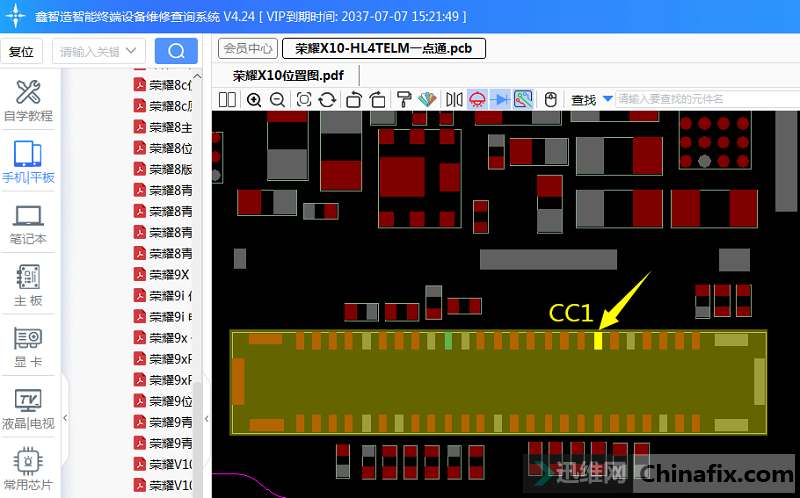Click the 会员中心 button
Screen dimensions: 800x498
248,48
